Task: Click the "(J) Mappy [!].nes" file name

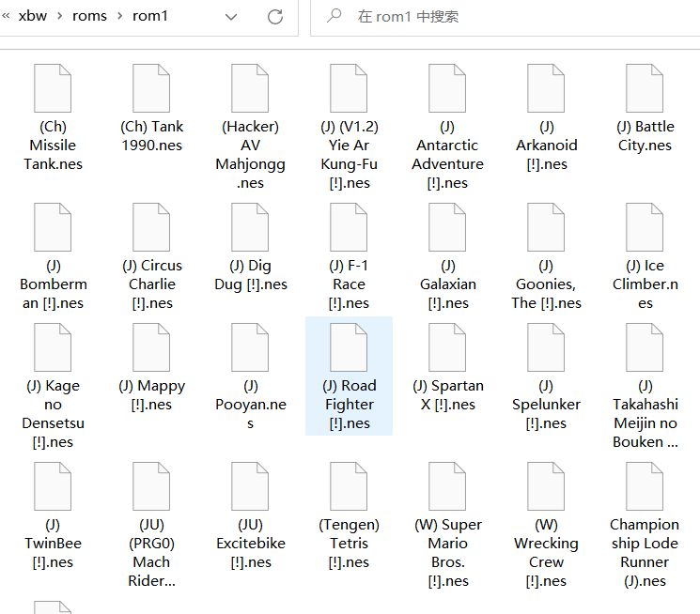Action: point(151,395)
